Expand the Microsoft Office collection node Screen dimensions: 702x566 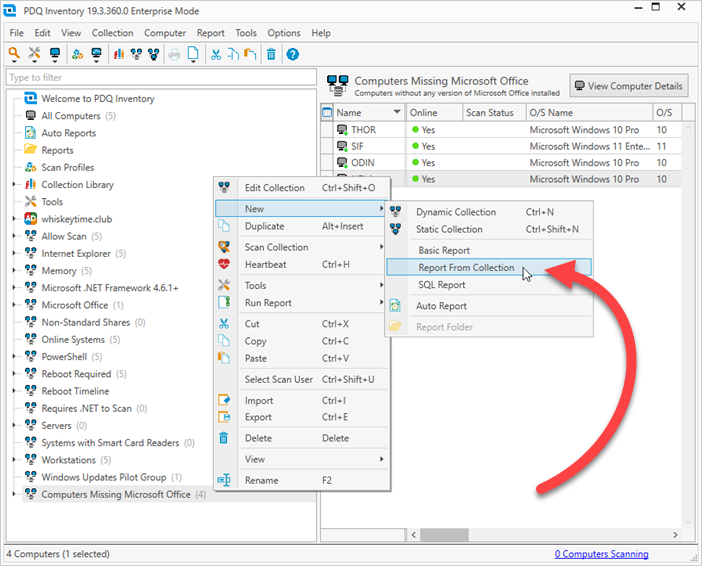coord(14,304)
